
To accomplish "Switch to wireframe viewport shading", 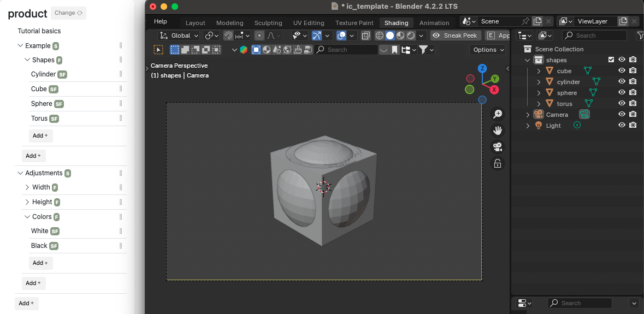I will click(x=380, y=35).
